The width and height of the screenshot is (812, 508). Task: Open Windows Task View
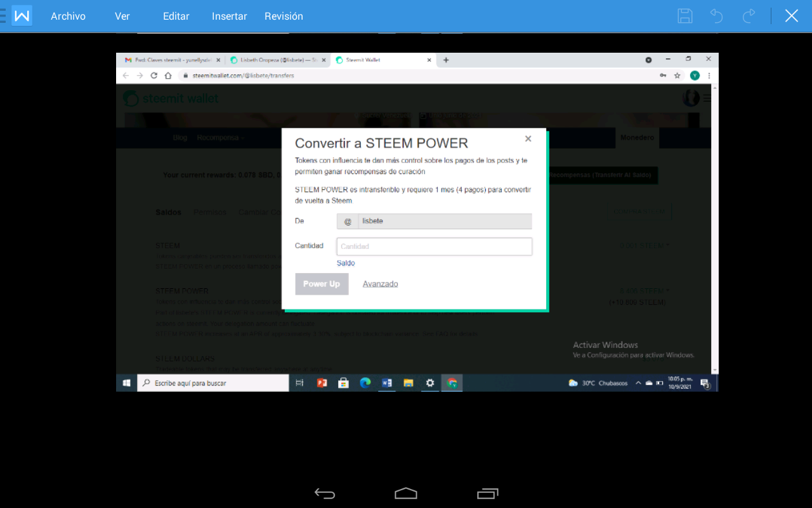[x=300, y=383]
